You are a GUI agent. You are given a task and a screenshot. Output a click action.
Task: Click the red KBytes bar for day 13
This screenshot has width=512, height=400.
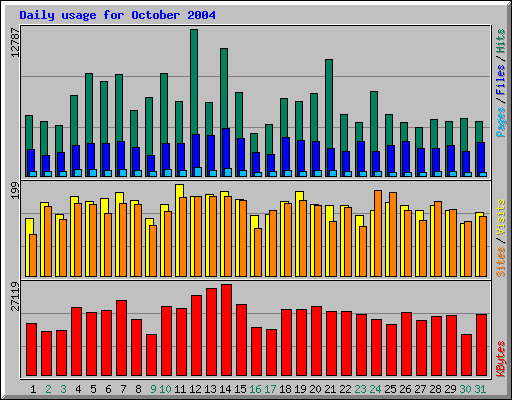[211, 332]
